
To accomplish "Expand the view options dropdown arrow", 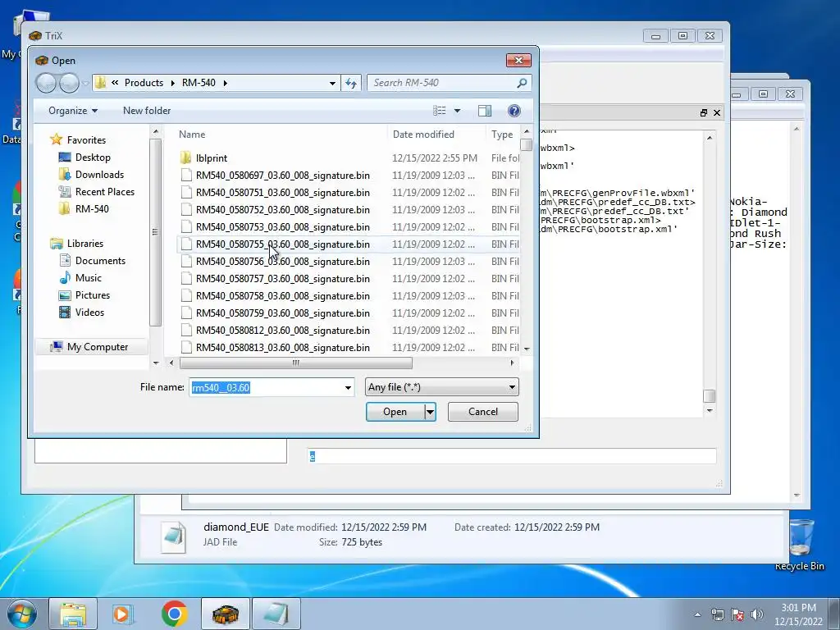I will tap(457, 111).
